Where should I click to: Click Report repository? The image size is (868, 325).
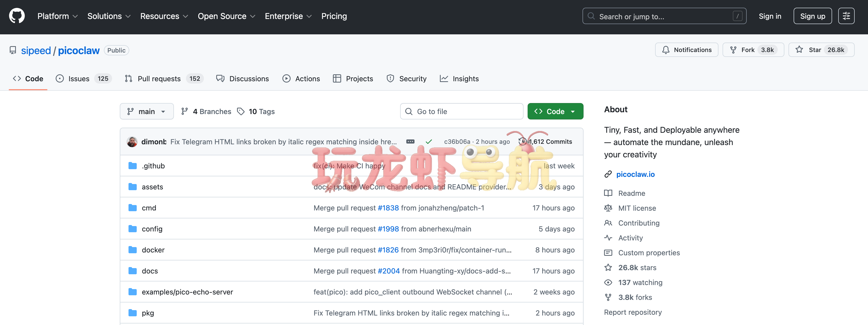tap(633, 312)
